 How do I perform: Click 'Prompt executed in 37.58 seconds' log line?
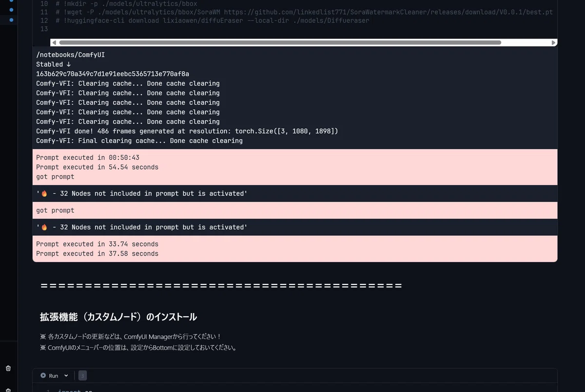(97, 254)
